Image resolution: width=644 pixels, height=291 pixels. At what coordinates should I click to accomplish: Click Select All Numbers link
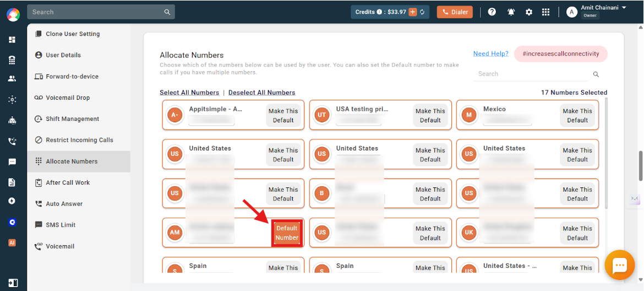tap(189, 93)
